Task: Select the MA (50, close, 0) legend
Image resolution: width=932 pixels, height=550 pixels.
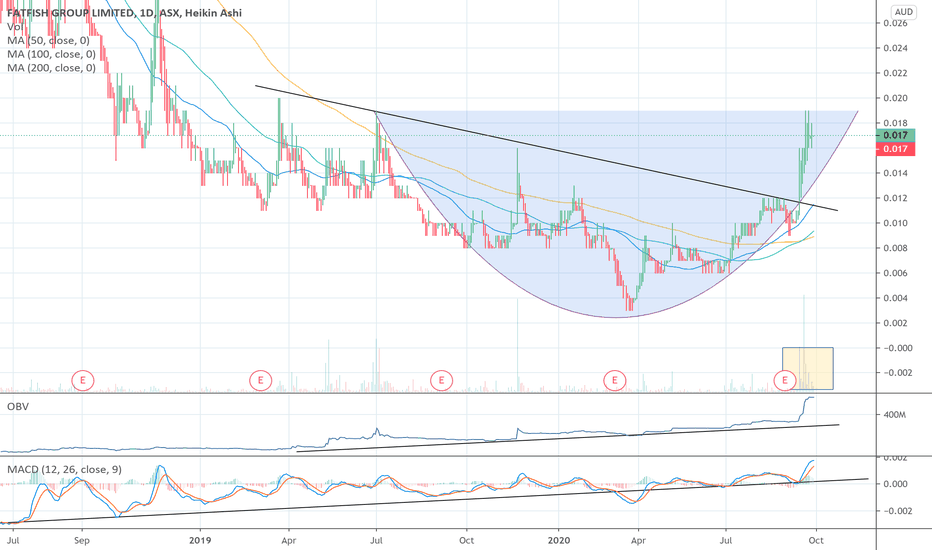Action: [48, 40]
